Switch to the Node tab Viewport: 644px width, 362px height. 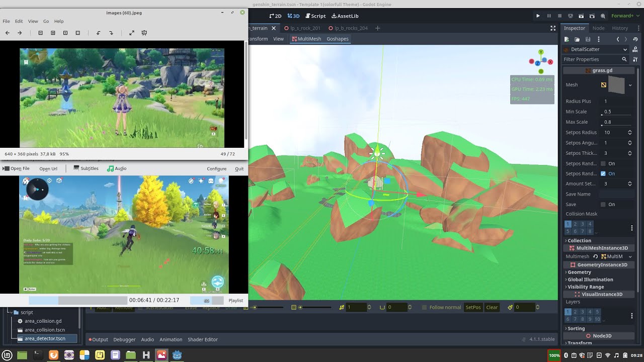click(598, 28)
